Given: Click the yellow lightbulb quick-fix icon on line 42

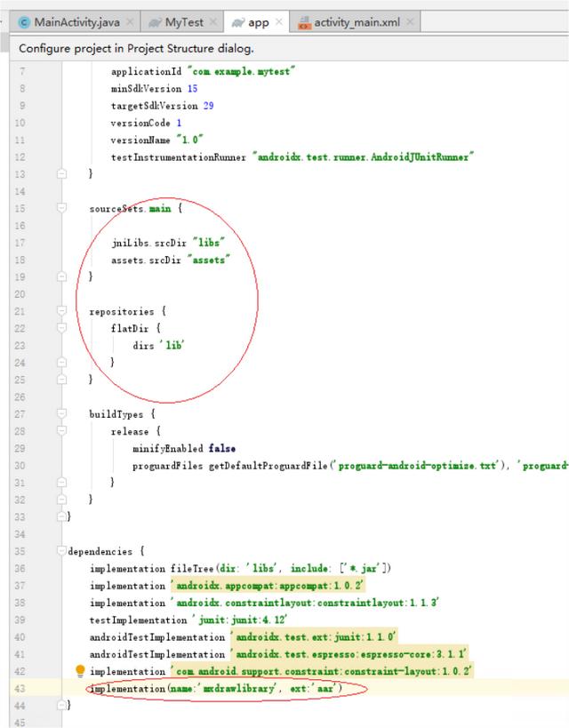Looking at the screenshot, I should point(80,670).
